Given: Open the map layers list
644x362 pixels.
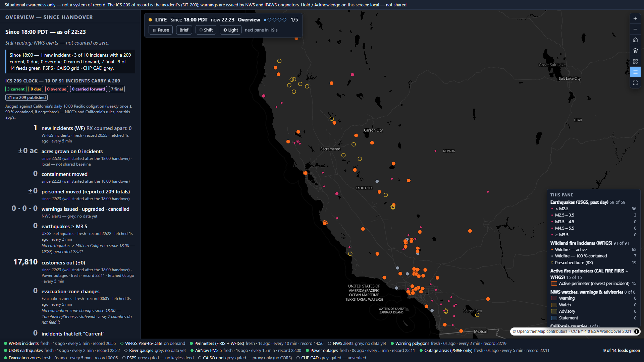Looking at the screenshot, I should tap(635, 51).
